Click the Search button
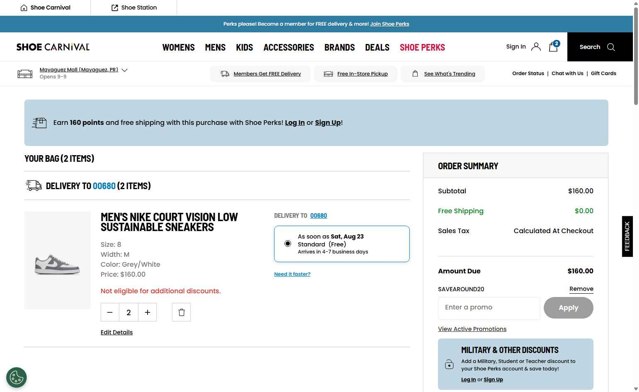 [x=600, y=47]
